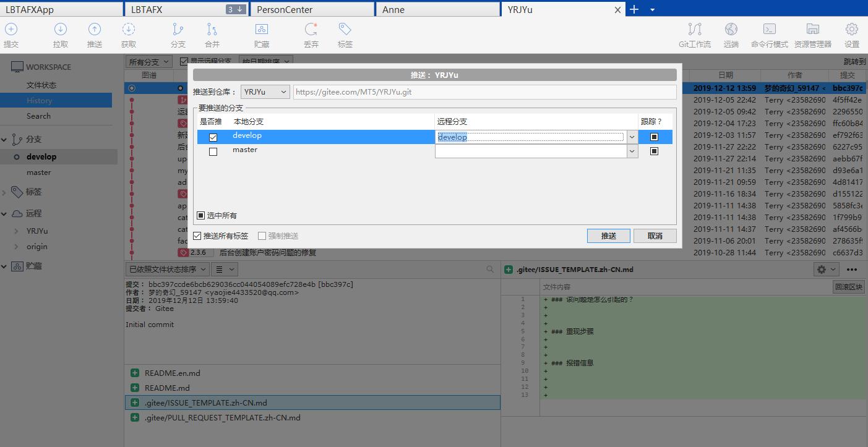Open the 命令行模式 terminal icon

click(x=770, y=29)
